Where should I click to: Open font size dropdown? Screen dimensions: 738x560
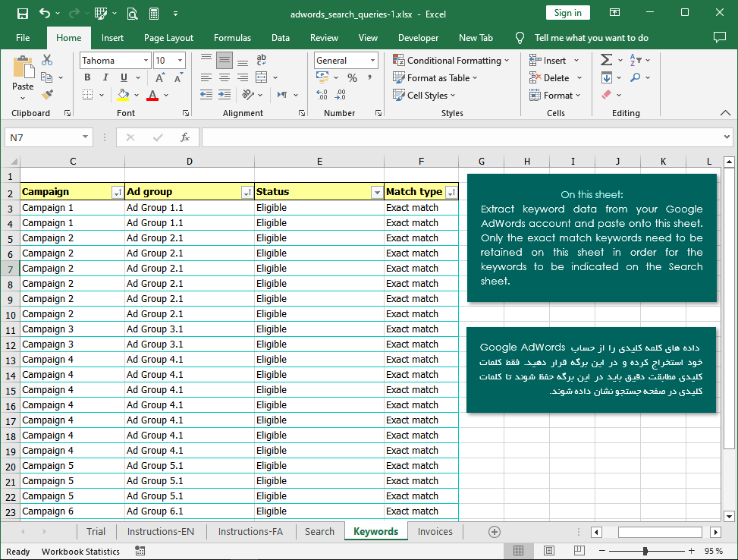(x=180, y=60)
